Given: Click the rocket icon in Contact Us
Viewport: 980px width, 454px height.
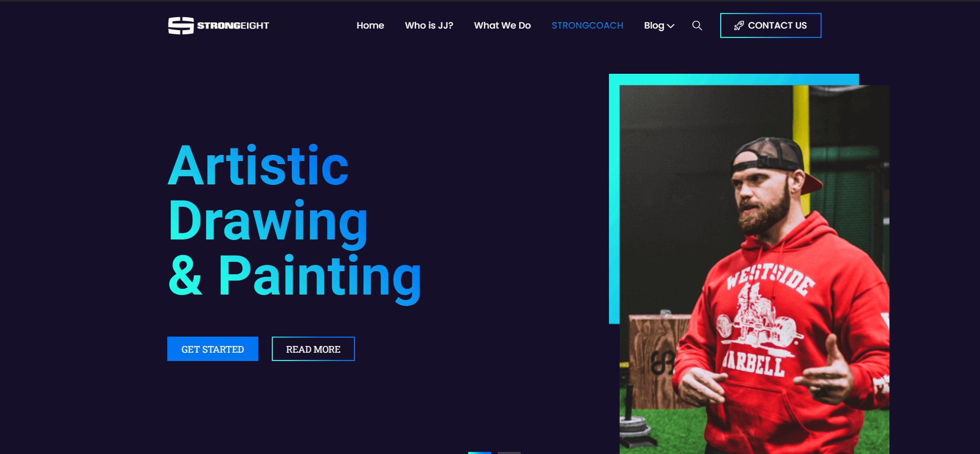Looking at the screenshot, I should pyautogui.click(x=738, y=25).
